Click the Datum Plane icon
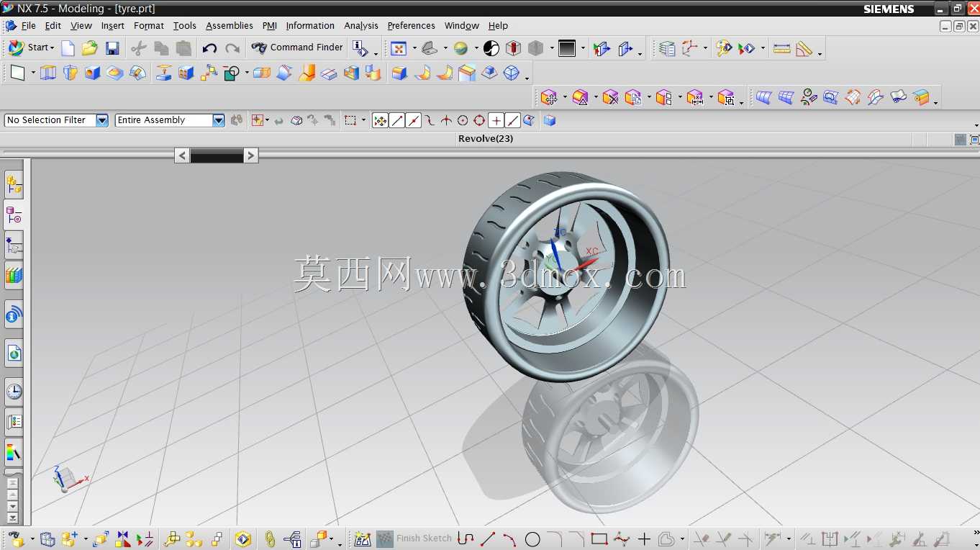980x550 pixels. [17, 73]
